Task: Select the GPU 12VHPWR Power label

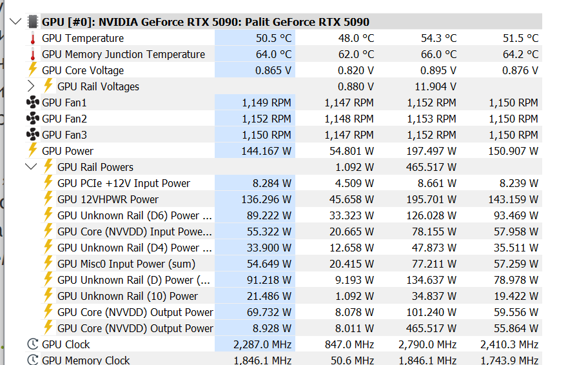Action: pos(108,199)
